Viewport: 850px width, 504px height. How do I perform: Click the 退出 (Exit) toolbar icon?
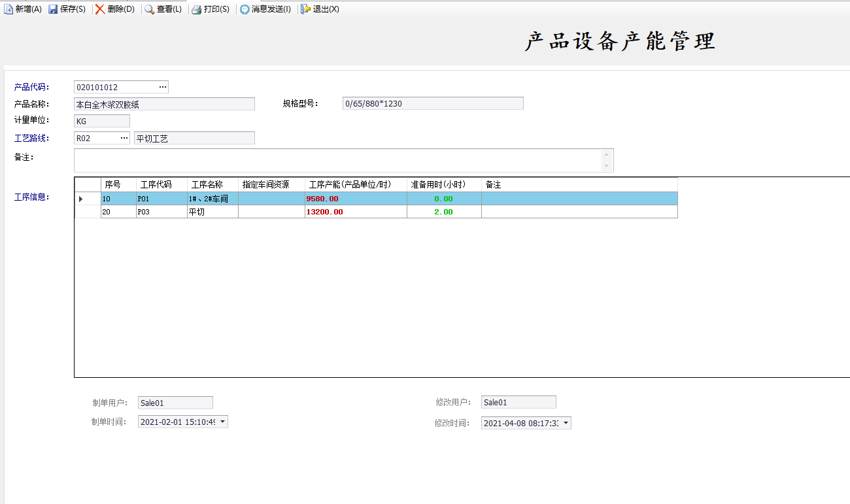click(x=305, y=9)
